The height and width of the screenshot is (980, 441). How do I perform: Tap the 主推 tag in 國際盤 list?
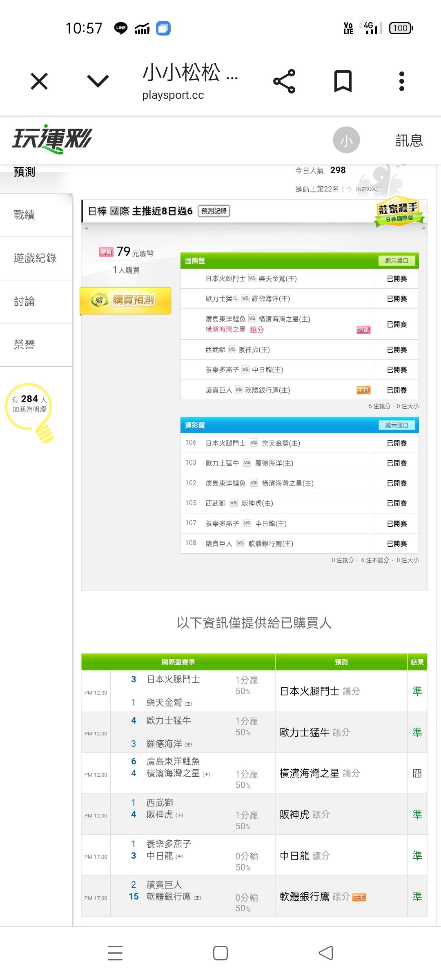[363, 390]
